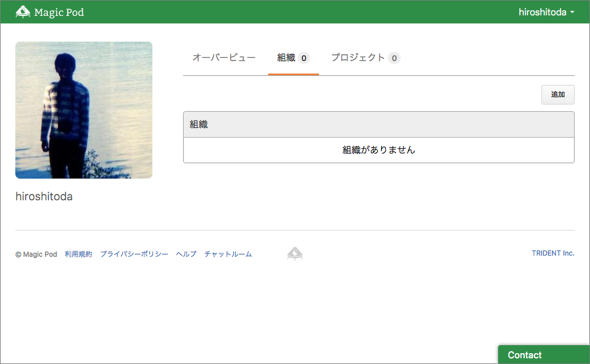Switch to the オーバービュー tab

coord(224,58)
